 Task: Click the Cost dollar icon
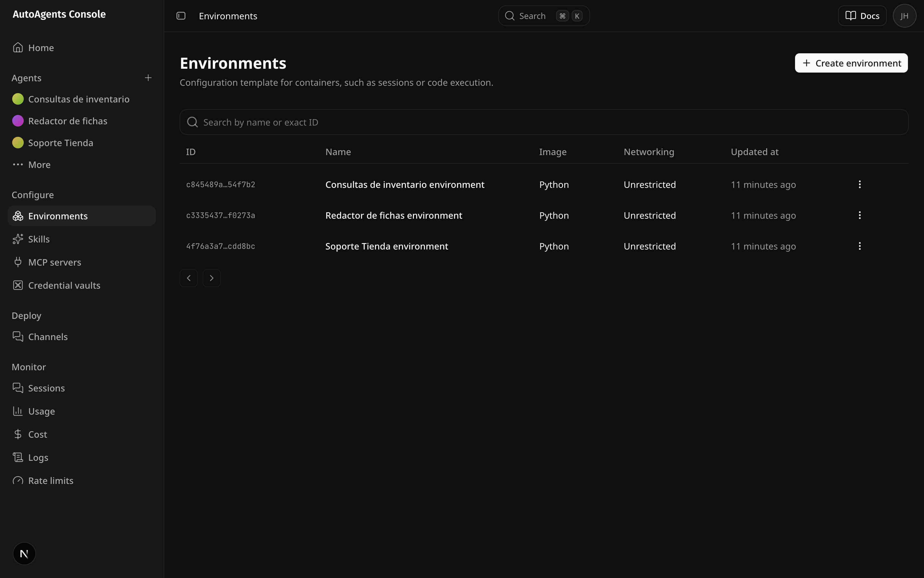pos(18,434)
